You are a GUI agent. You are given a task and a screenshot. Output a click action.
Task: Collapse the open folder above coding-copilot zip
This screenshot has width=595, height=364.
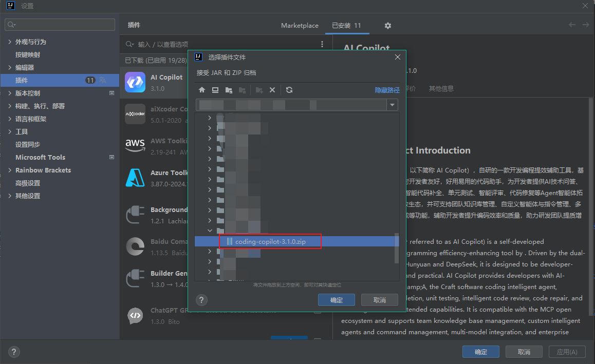[210, 230]
